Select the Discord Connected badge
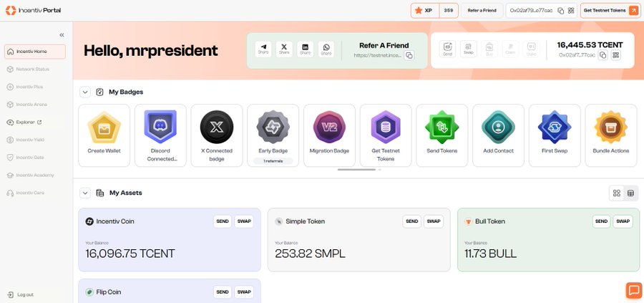644x303 pixels. (x=160, y=135)
